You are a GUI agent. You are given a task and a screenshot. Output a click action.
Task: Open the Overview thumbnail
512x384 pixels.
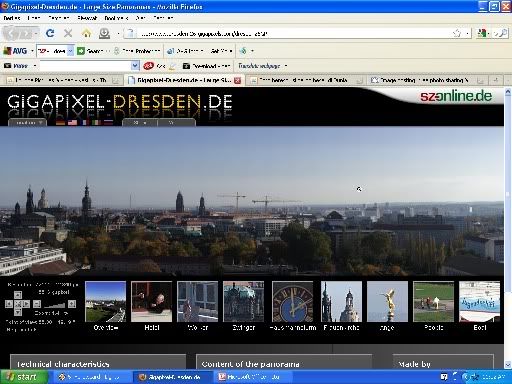pos(106,302)
